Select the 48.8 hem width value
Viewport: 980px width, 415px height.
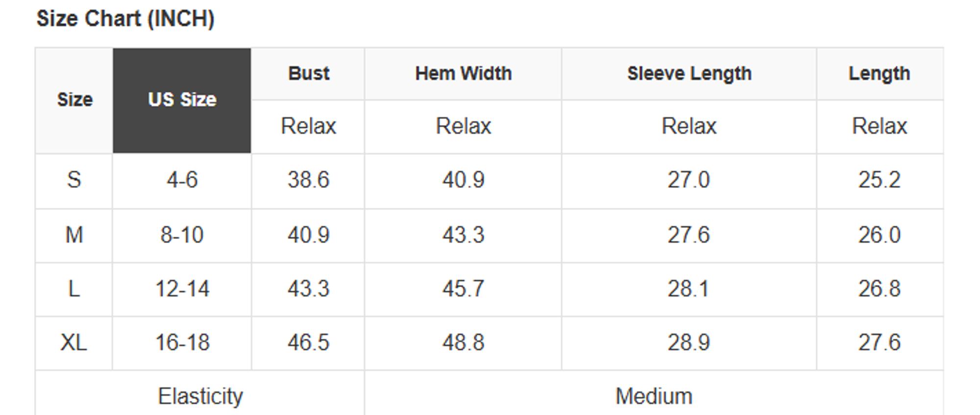pos(463,342)
